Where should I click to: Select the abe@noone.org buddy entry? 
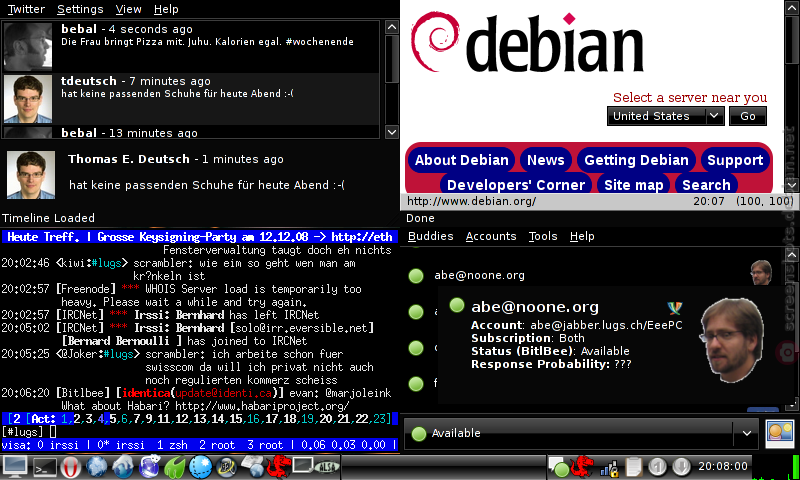479,275
